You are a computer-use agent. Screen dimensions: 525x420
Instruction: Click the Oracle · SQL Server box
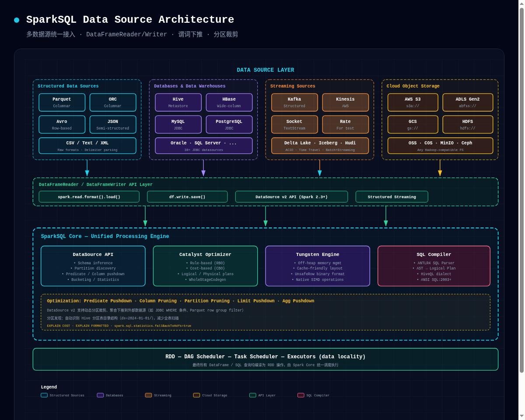[x=204, y=146]
